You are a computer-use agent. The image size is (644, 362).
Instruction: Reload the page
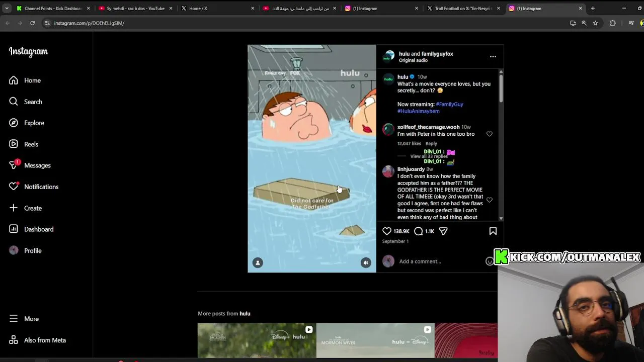pos(32,23)
